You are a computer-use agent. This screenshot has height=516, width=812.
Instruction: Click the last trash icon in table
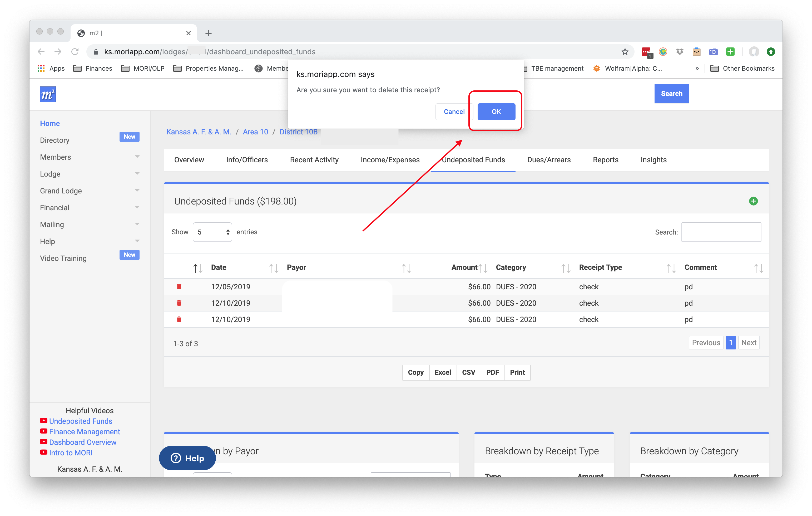coord(179,319)
